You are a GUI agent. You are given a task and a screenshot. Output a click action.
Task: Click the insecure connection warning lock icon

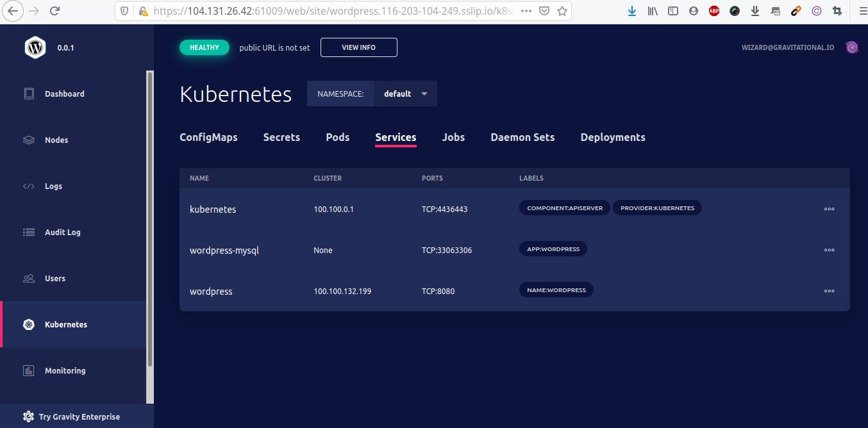coord(143,11)
